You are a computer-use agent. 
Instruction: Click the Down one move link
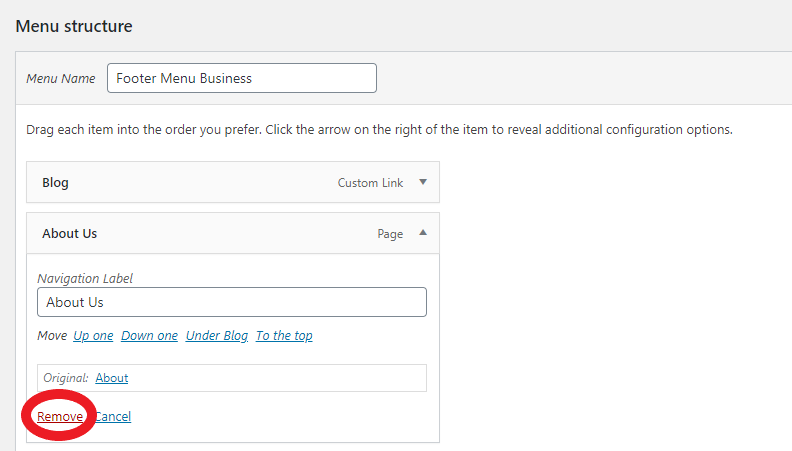tap(150, 336)
